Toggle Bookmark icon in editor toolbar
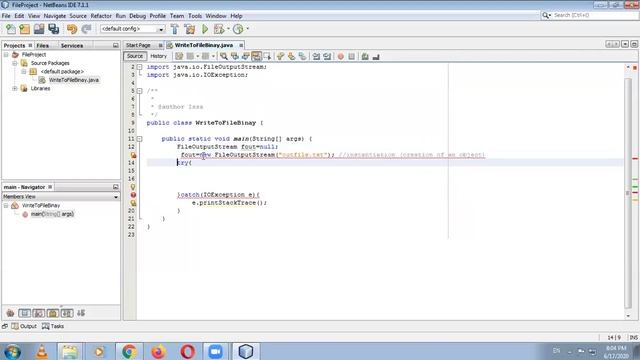The height and width of the screenshot is (360, 640). pyautogui.click(x=302, y=56)
